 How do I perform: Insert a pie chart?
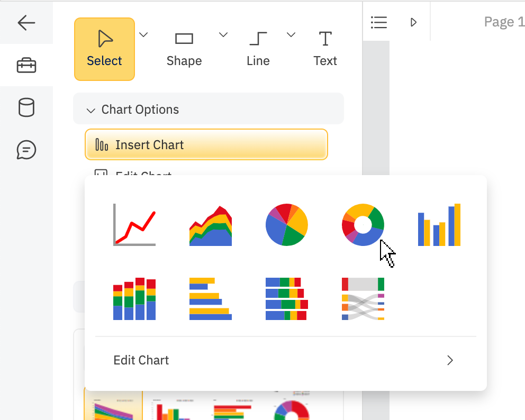(x=286, y=225)
